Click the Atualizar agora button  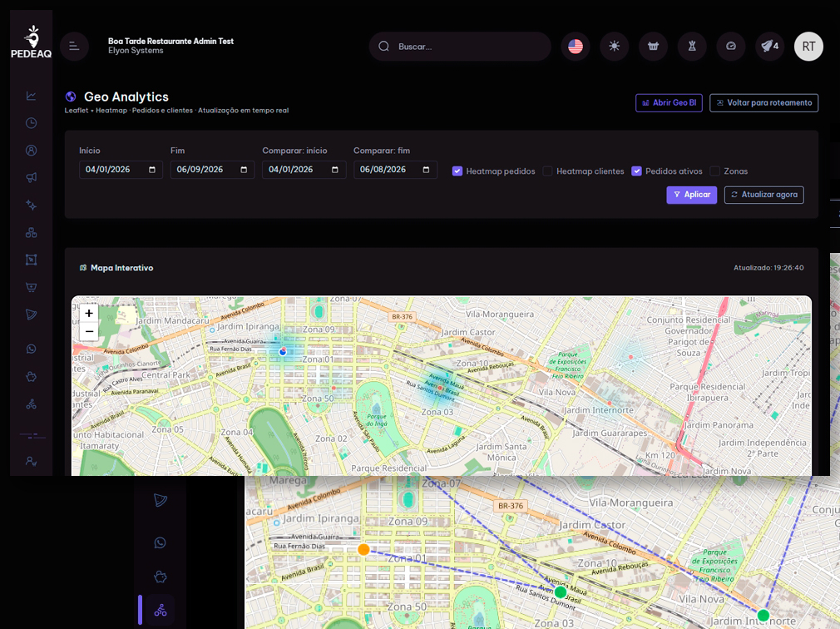tap(764, 195)
